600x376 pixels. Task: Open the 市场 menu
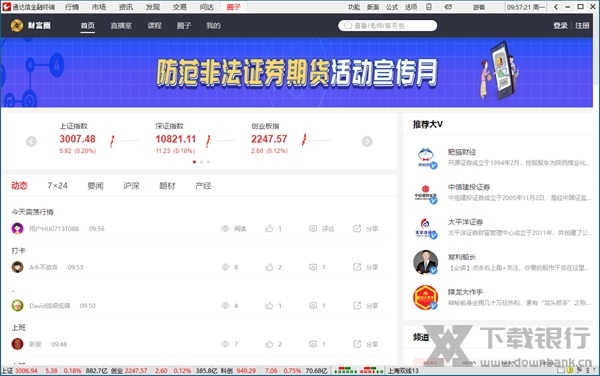pyautogui.click(x=99, y=7)
